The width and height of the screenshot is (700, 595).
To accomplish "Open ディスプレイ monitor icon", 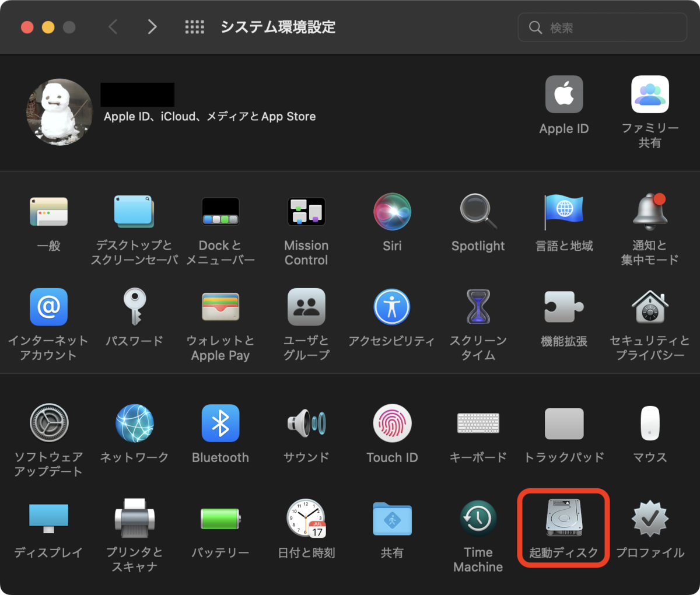I will point(48,519).
